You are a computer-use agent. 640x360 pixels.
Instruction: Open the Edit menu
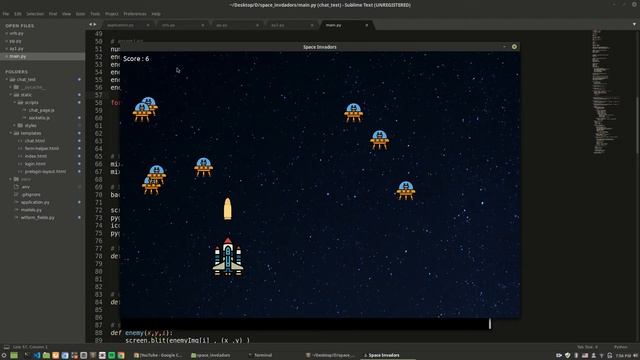pyautogui.click(x=18, y=14)
